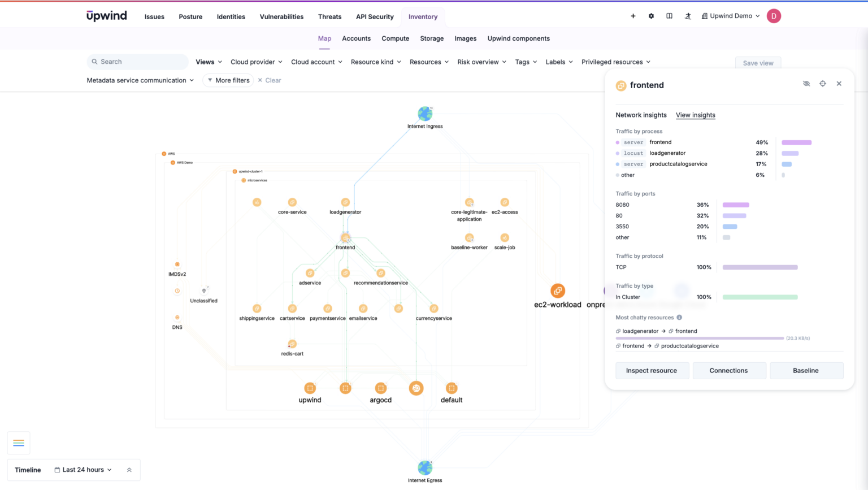Viewport: 868px width, 490px height.
Task: Launch the onboarding tour surfer icon
Action: pos(688,16)
